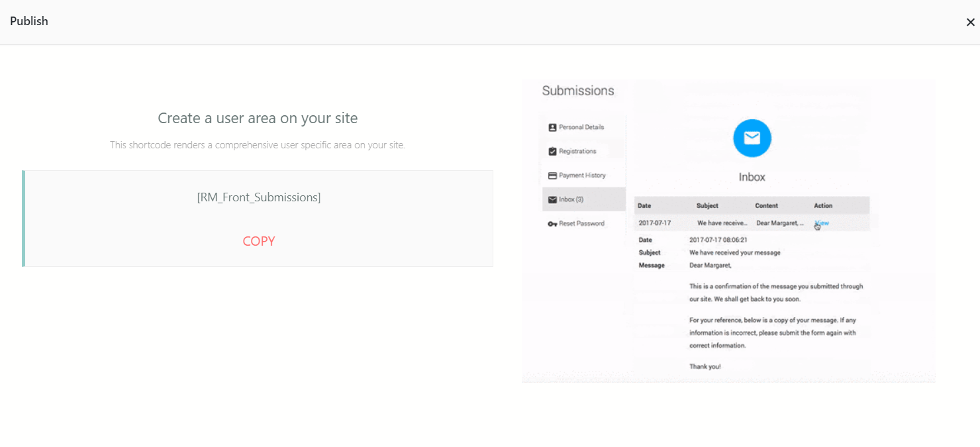
Task: Select the Personal Details profile icon
Action: 554,126
